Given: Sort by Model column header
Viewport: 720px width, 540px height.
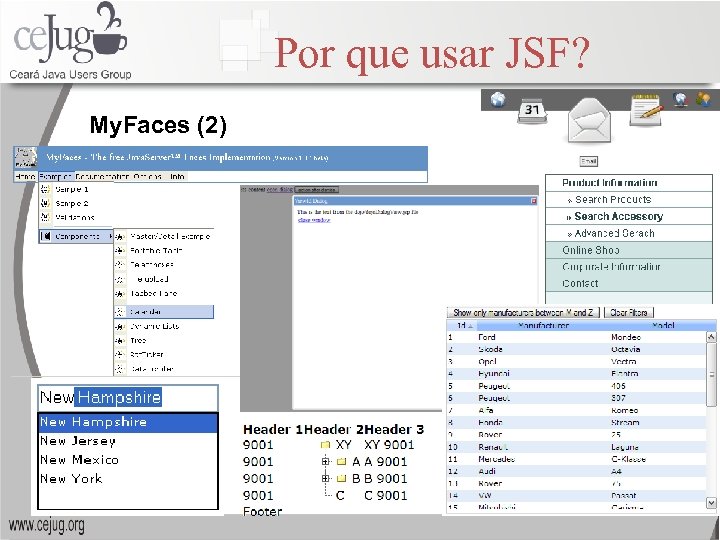Looking at the screenshot, I should click(x=663, y=326).
